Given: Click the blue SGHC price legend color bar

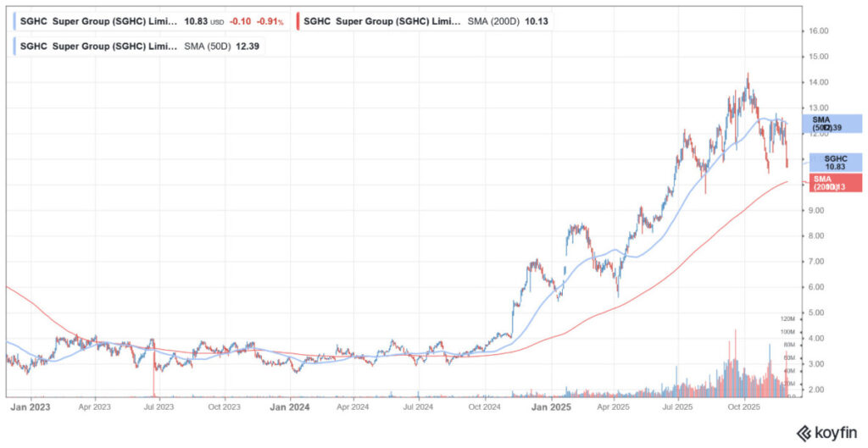Looking at the screenshot, I should [13, 19].
